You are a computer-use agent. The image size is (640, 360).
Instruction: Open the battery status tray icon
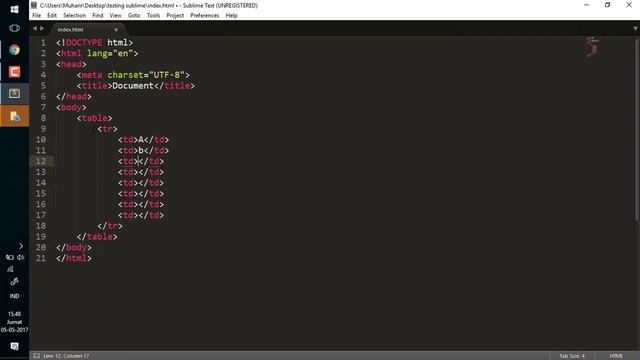(9, 257)
